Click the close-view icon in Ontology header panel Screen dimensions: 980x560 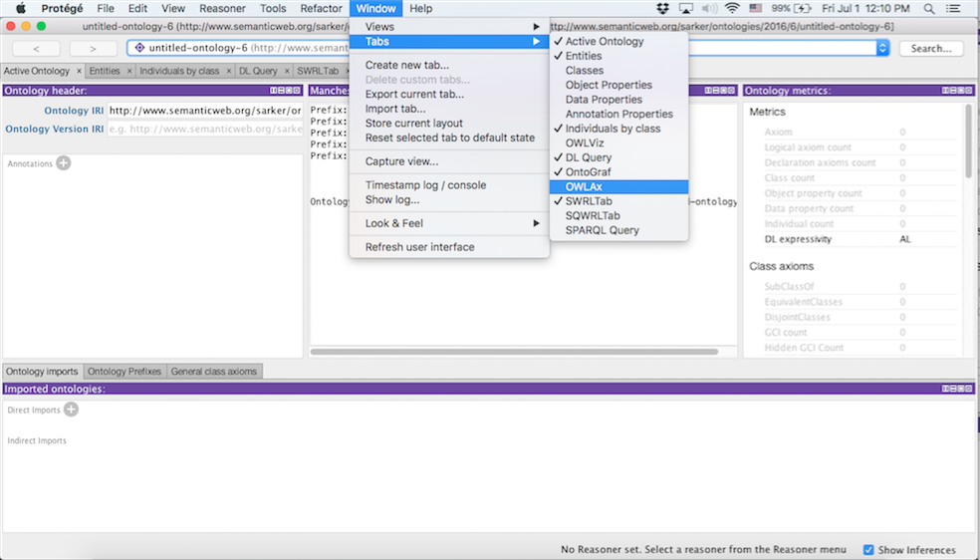[x=295, y=91]
